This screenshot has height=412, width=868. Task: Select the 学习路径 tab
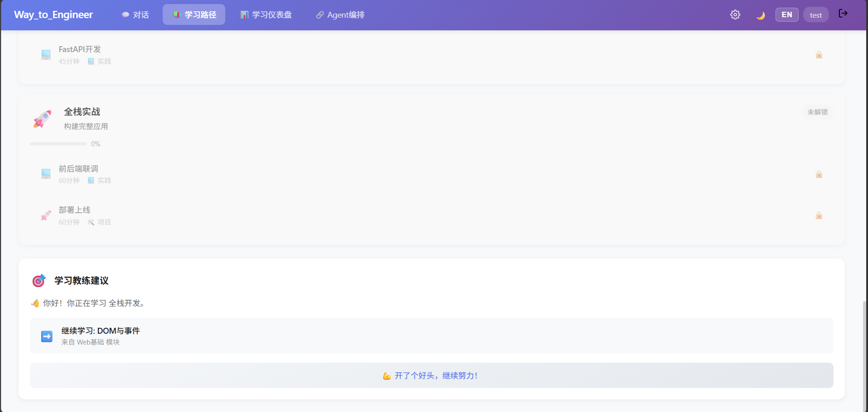194,15
